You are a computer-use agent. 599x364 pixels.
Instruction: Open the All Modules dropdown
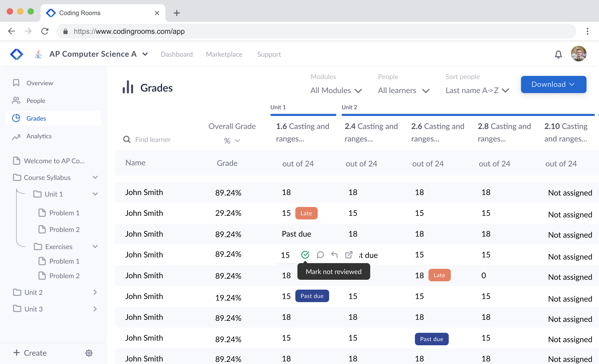(x=336, y=90)
